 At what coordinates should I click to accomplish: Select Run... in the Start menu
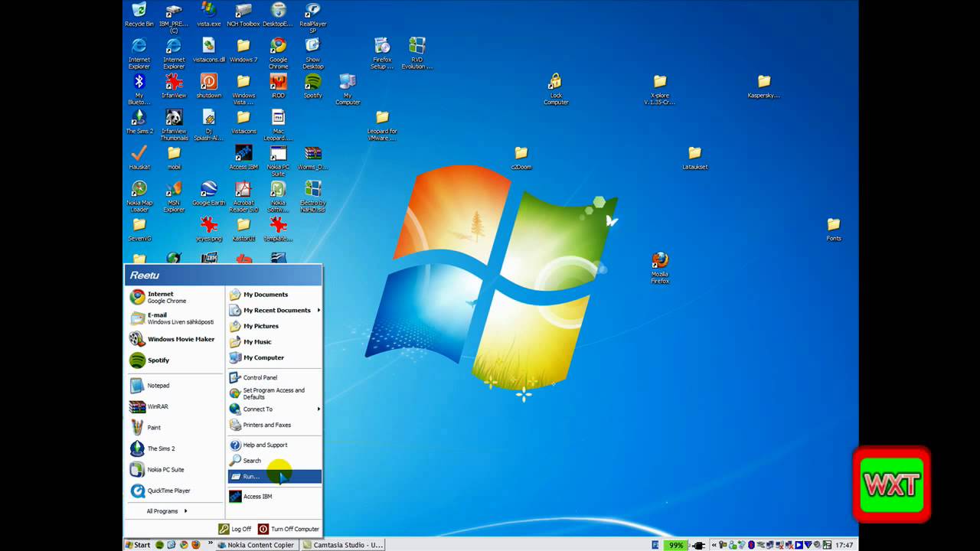point(274,477)
